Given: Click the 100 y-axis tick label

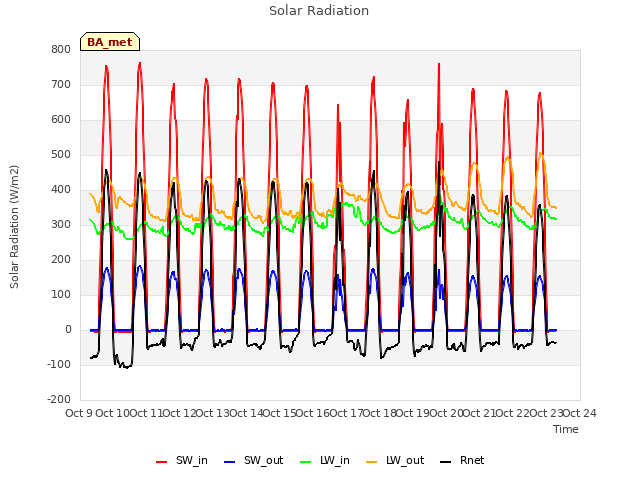Looking at the screenshot, I should point(61,295).
